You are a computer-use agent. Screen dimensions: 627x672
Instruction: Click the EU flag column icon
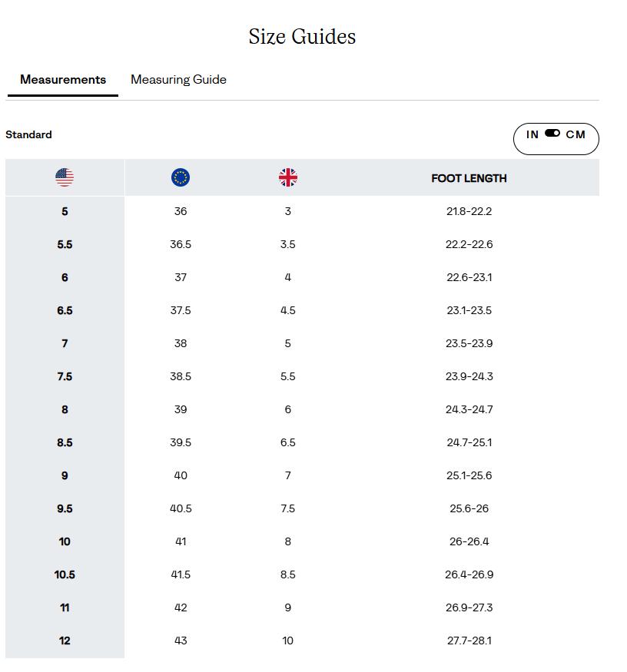[x=181, y=178]
